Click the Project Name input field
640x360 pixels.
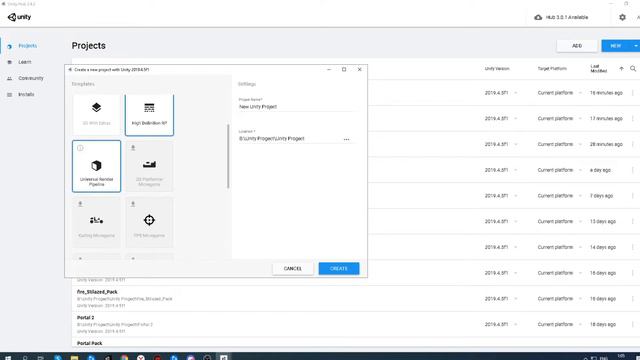[x=296, y=107]
